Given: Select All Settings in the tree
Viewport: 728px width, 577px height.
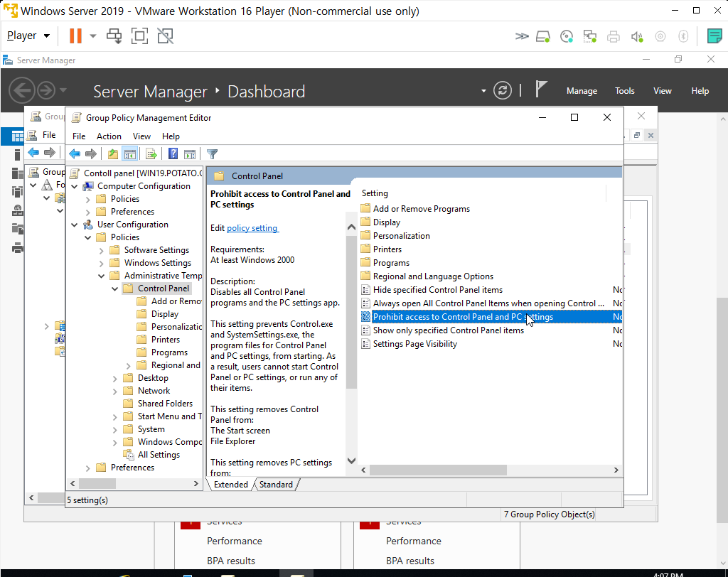Looking at the screenshot, I should pyautogui.click(x=159, y=455).
